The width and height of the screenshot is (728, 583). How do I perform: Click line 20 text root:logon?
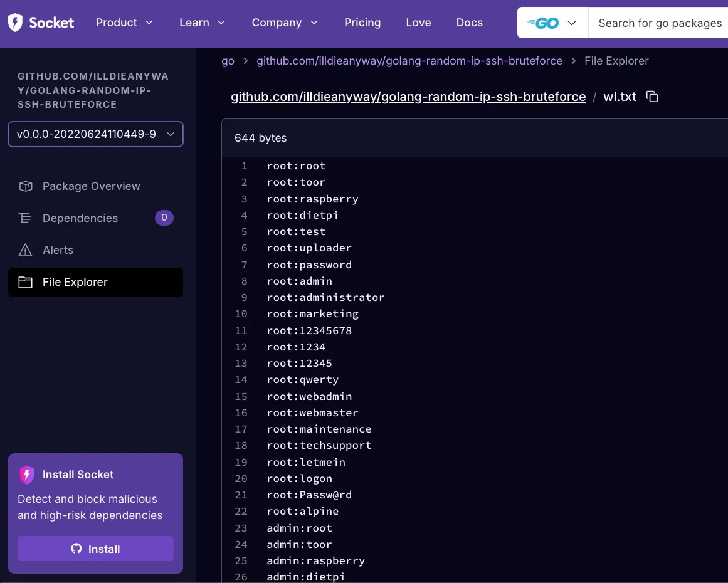(300, 478)
